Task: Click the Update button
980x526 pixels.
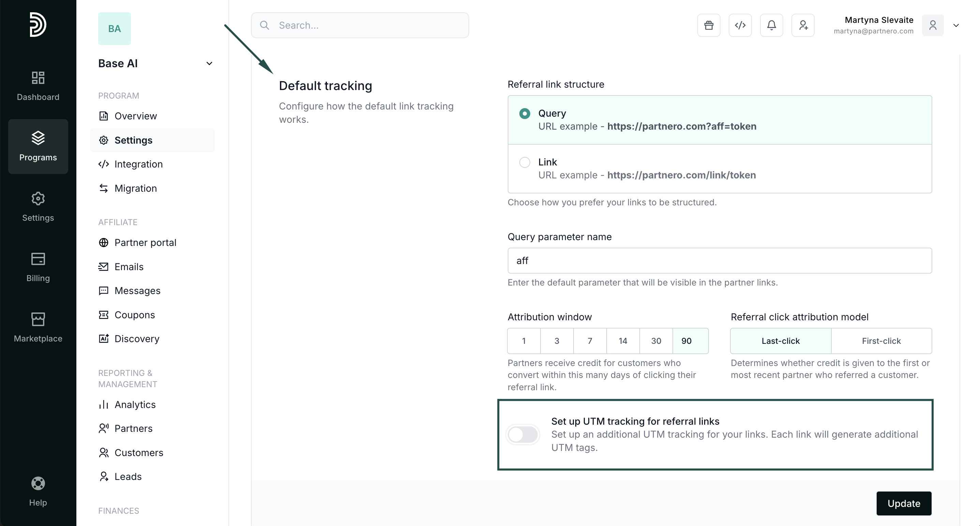Action: pyautogui.click(x=904, y=503)
